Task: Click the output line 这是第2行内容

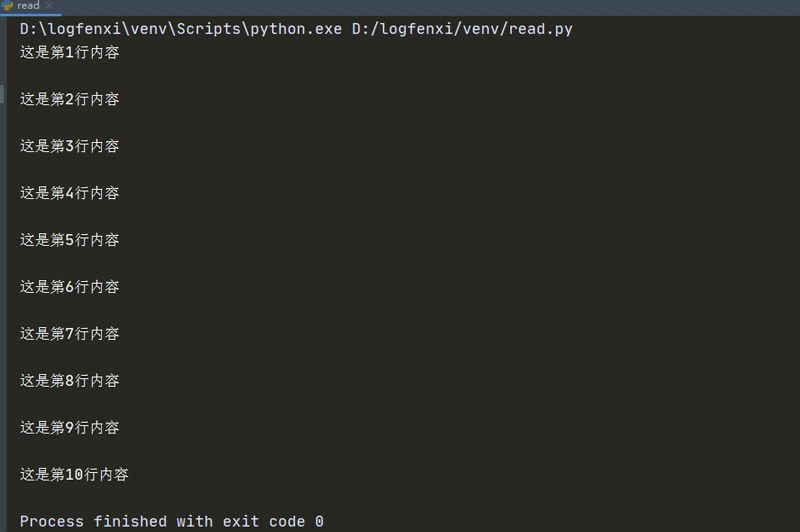Action: tap(69, 99)
